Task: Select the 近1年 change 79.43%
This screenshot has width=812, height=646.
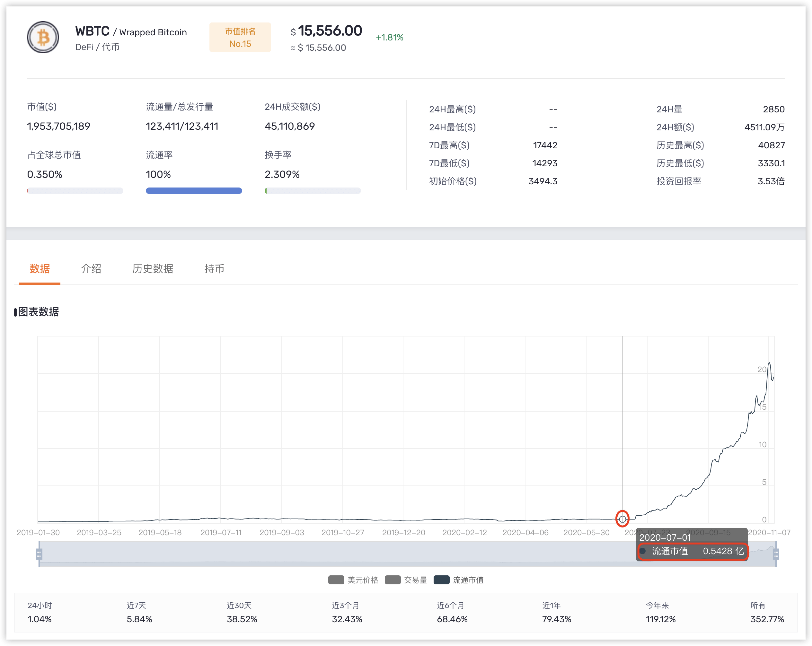Action: click(557, 619)
